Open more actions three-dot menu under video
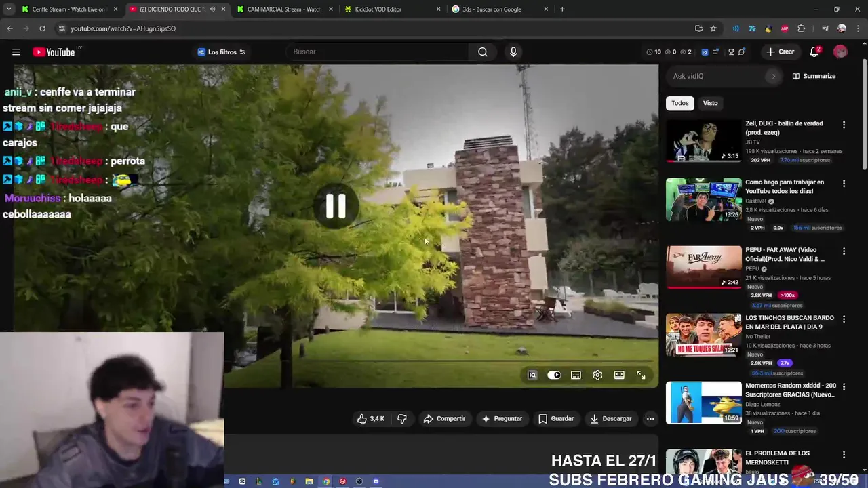This screenshot has width=868, height=488. point(650,419)
